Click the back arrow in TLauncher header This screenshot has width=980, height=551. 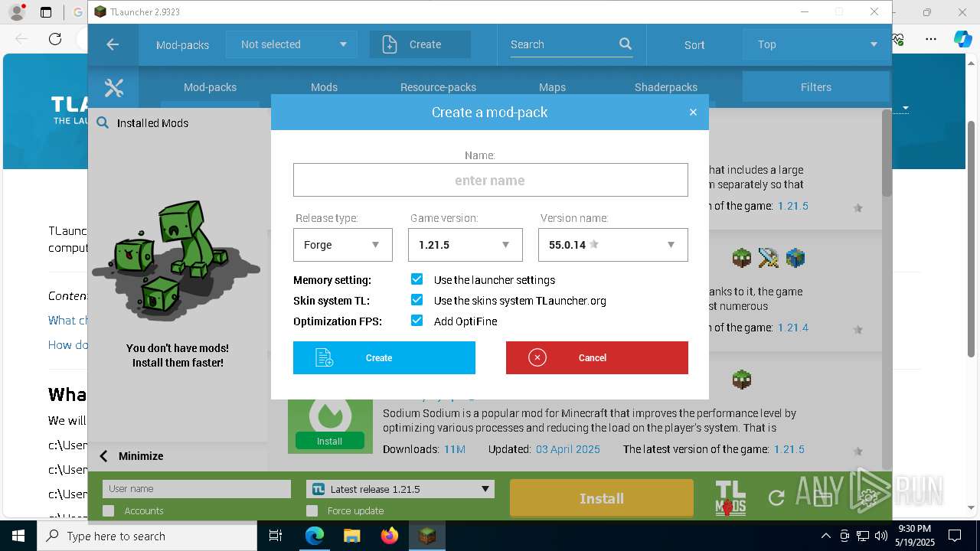pos(113,44)
